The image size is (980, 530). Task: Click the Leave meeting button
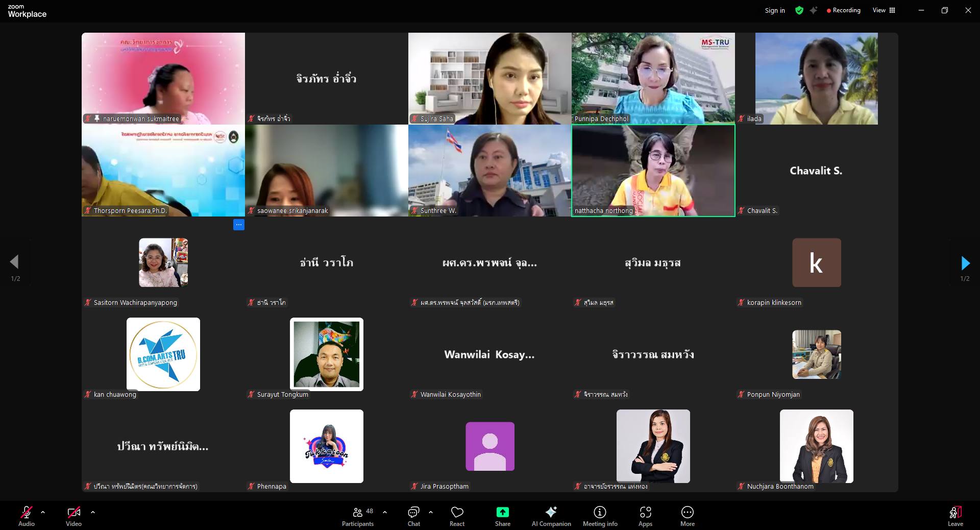point(955,515)
